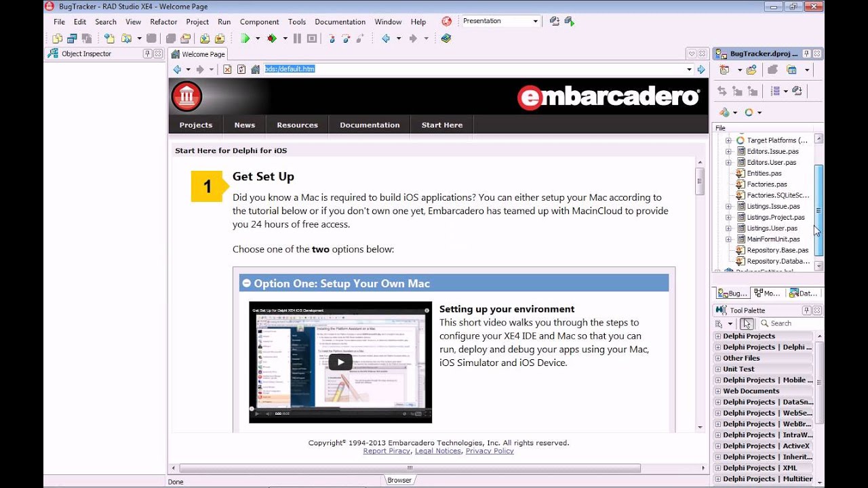868x488 pixels.
Task: Expand MainFormUnit.pas tree node
Action: click(728, 239)
